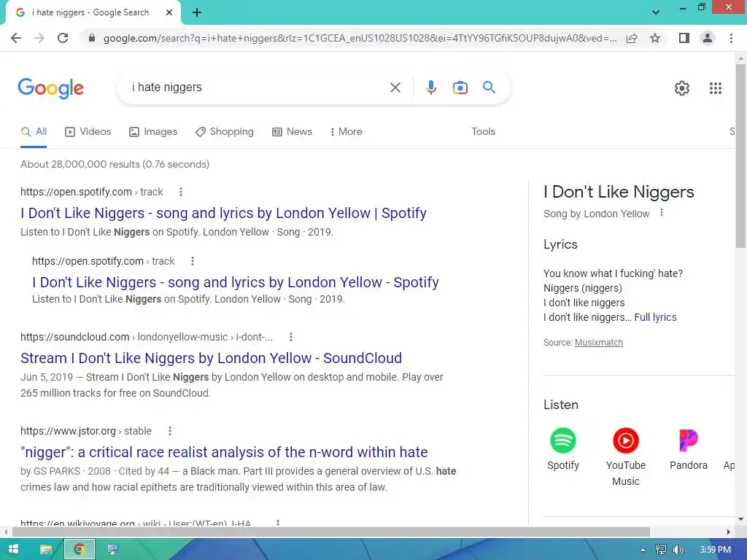Screen dimensions: 747x560
Task: Click the Google logo
Action: click(x=51, y=88)
